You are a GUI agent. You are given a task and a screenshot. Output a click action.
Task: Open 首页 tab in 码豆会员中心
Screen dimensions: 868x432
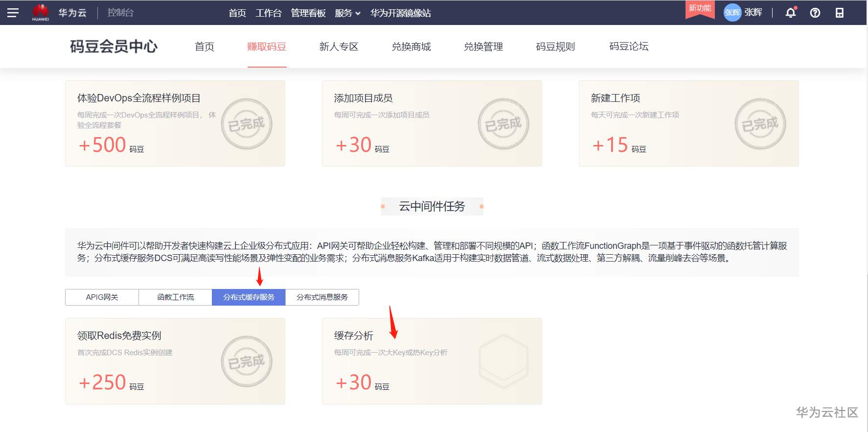pyautogui.click(x=205, y=47)
